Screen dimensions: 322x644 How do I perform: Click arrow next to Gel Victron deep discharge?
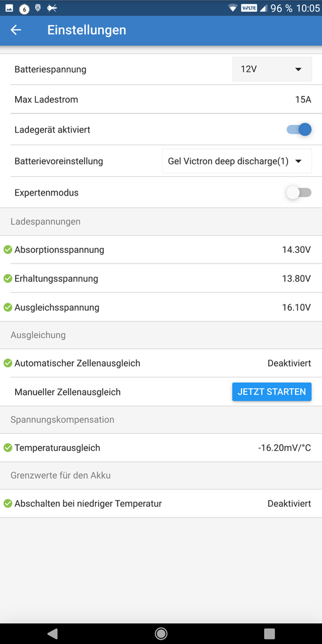299,162
